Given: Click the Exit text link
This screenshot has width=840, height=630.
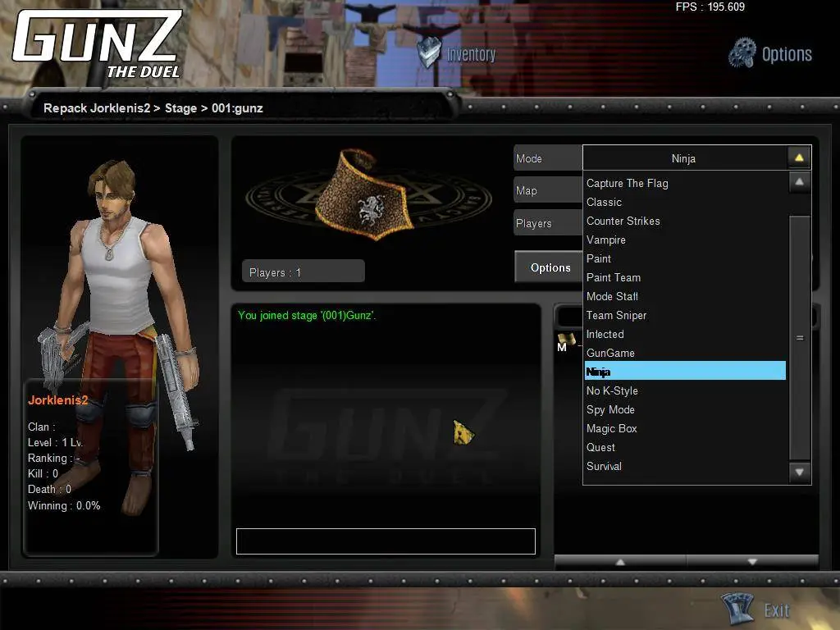Looking at the screenshot, I should (777, 610).
